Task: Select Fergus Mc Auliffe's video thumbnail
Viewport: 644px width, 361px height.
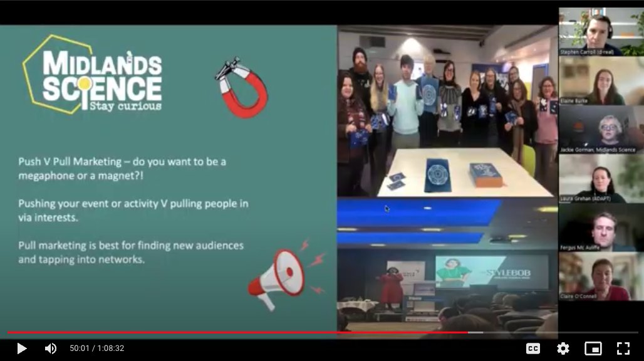Action: coord(601,227)
